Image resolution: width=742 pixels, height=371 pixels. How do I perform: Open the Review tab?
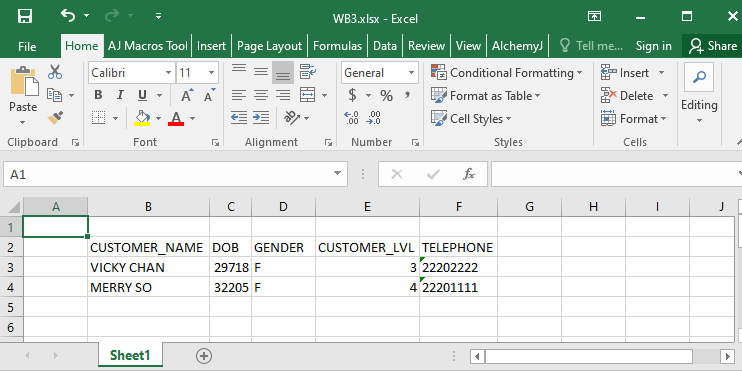[426, 46]
